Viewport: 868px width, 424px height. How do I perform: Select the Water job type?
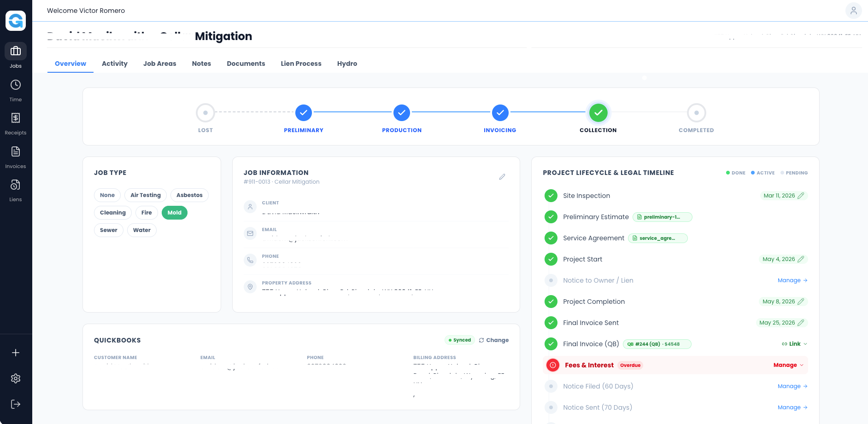coord(142,230)
